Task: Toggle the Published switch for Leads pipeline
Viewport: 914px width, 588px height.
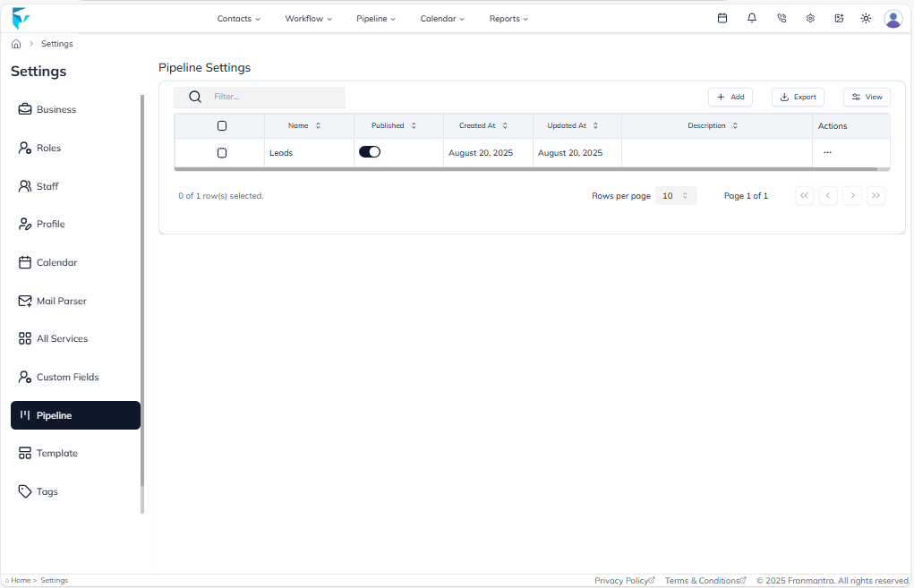Action: (370, 151)
